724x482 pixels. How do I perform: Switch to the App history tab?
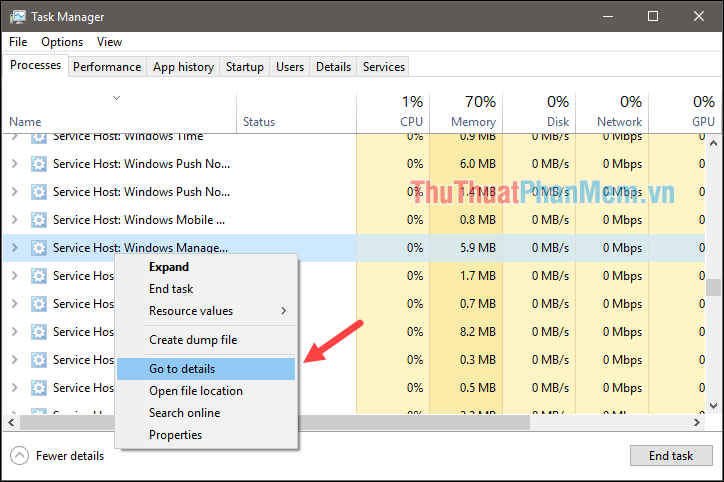tap(183, 67)
